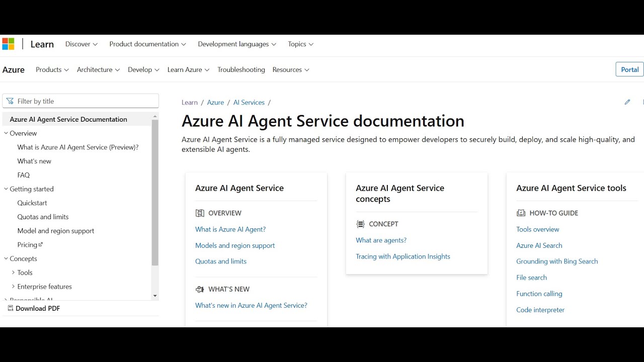Click the WHAT'S NEW icon
The width and height of the screenshot is (644, 362).
[x=200, y=289]
